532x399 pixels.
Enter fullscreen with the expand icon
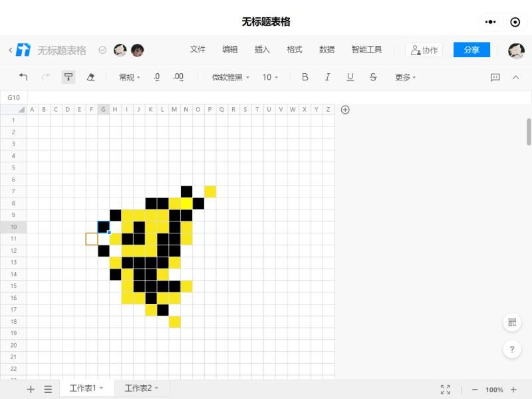pos(445,390)
